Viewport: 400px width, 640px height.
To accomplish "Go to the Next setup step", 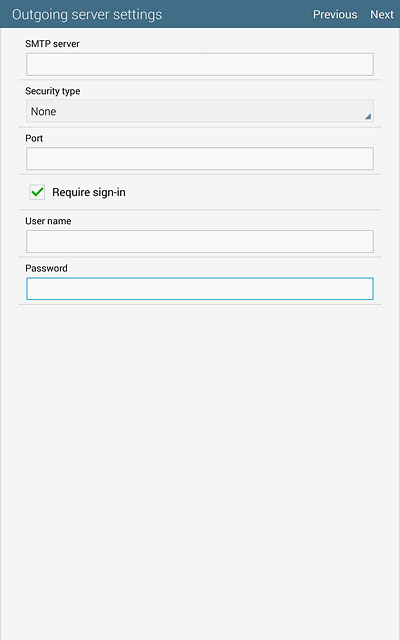I will 382,15.
